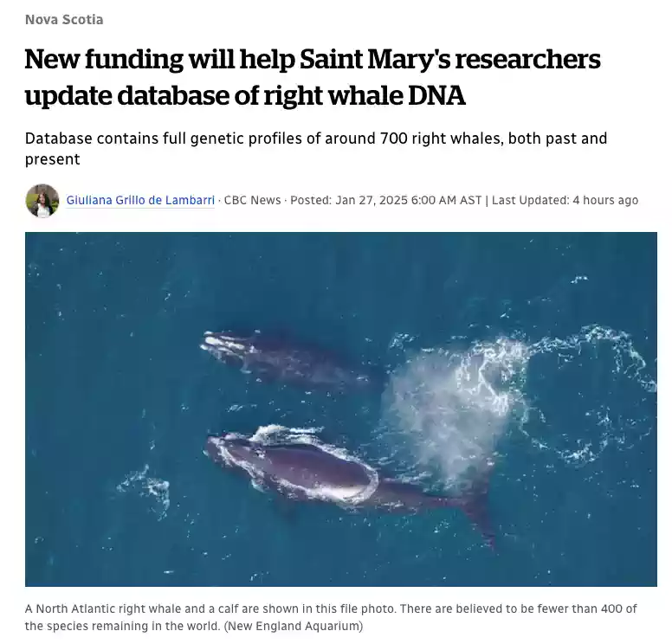Click the word present in the subheadline
The height and width of the screenshot is (644, 672).
click(52, 159)
